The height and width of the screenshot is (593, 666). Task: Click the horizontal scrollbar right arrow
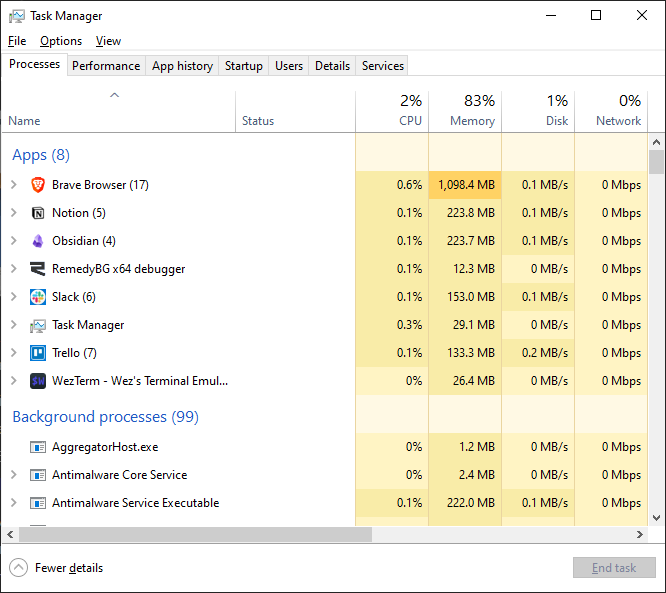(640, 534)
